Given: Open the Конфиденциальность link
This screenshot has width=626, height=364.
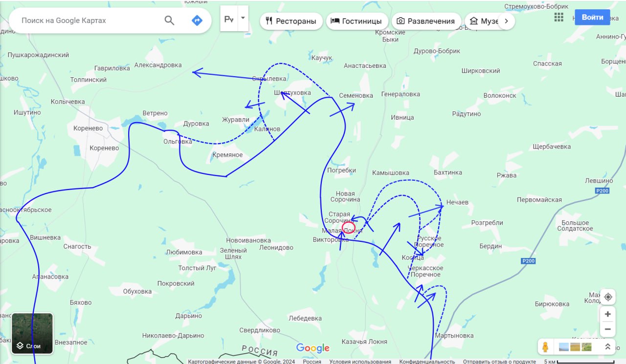Looking at the screenshot, I should 427,362.
